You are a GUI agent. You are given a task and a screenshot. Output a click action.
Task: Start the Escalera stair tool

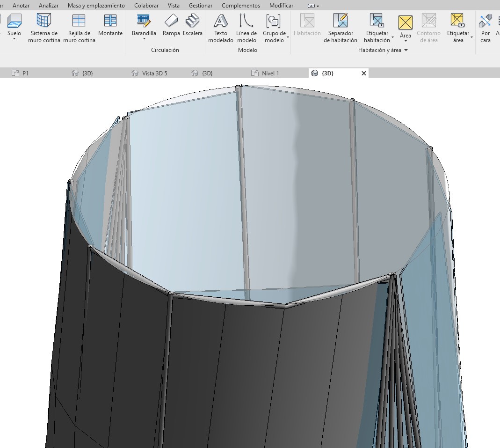coord(192,25)
